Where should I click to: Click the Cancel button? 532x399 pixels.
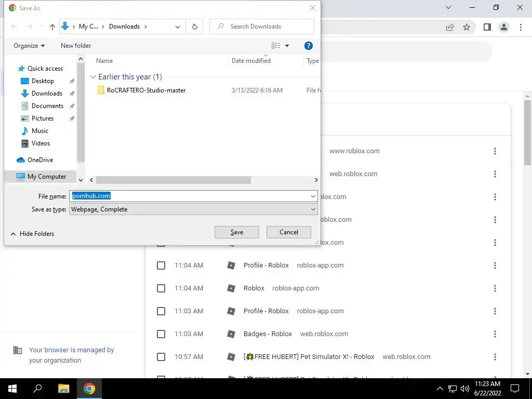click(289, 232)
